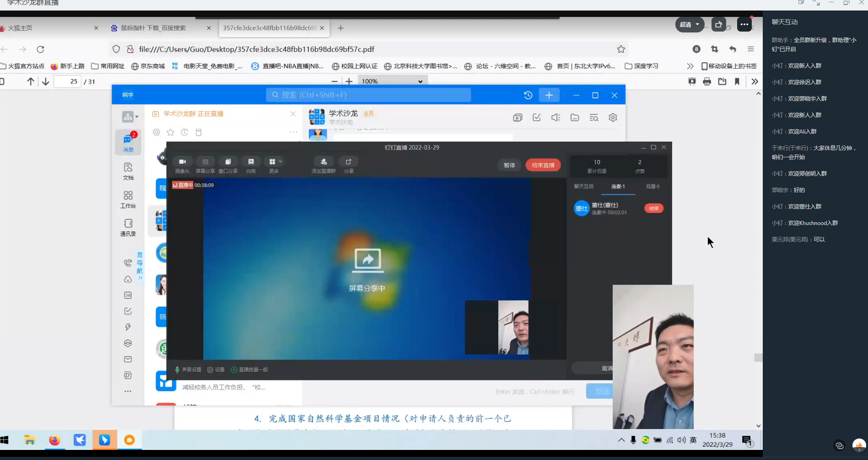868x460 pixels.
Task: Open the 工作台 workbench sidebar icon
Action: (128, 199)
